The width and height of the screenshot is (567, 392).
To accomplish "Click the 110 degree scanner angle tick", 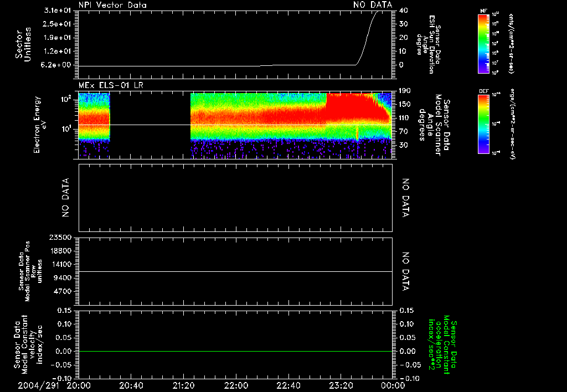I will pyautogui.click(x=405, y=118).
